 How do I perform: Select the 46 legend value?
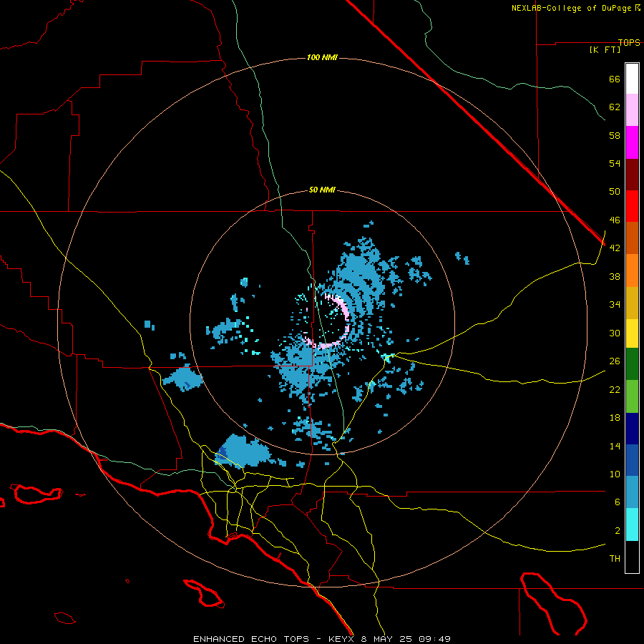coord(615,220)
